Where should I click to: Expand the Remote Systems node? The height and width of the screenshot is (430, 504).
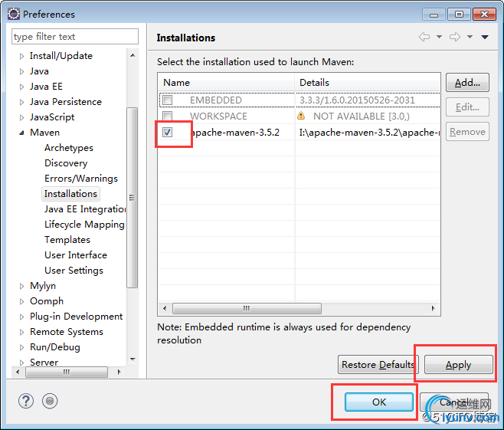(21, 332)
